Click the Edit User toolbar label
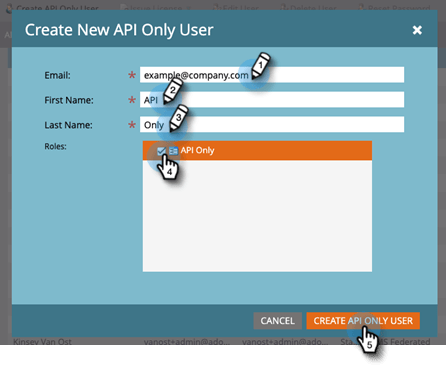 pos(240,8)
